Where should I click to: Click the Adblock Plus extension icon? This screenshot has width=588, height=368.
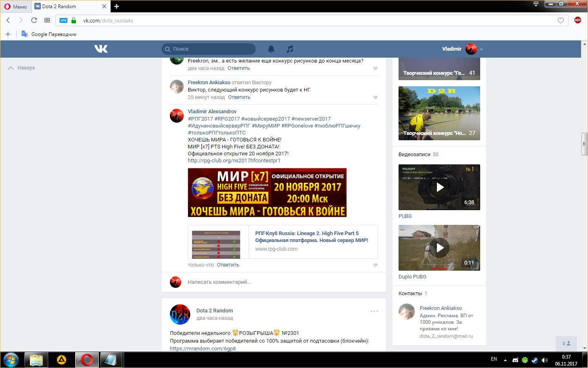[x=577, y=20]
